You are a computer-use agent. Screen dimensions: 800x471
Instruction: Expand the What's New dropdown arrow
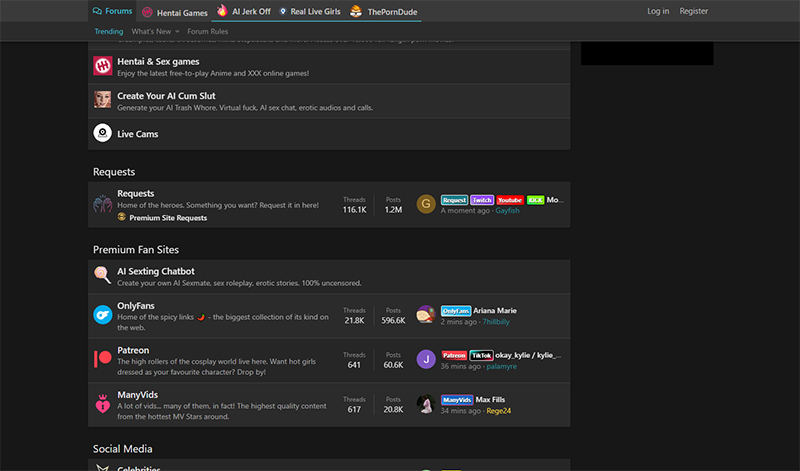click(177, 32)
